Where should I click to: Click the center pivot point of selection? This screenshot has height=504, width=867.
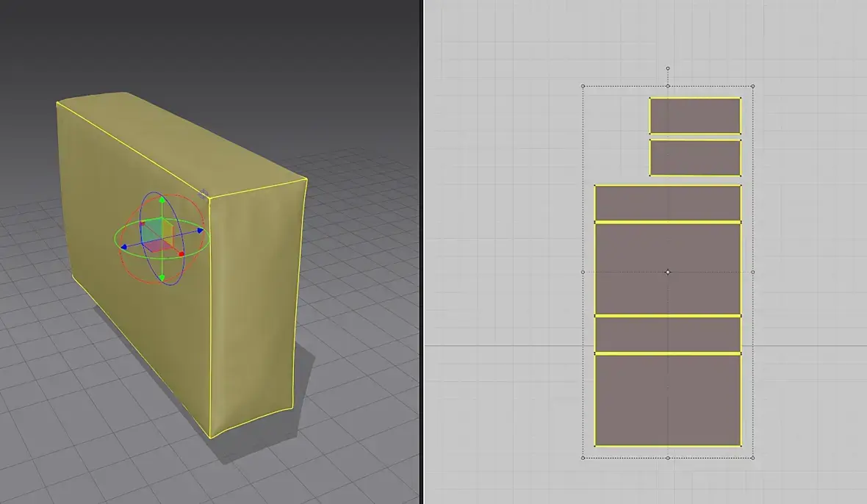pos(668,272)
